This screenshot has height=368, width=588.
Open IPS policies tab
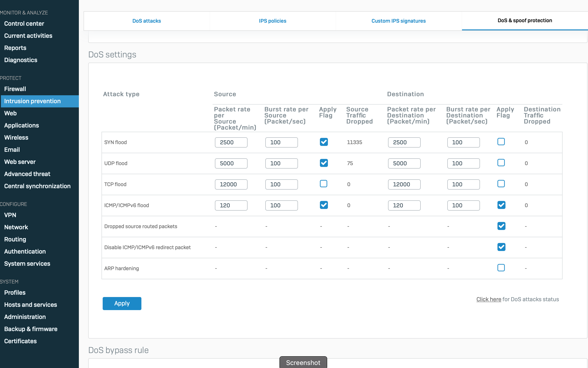pos(272,21)
